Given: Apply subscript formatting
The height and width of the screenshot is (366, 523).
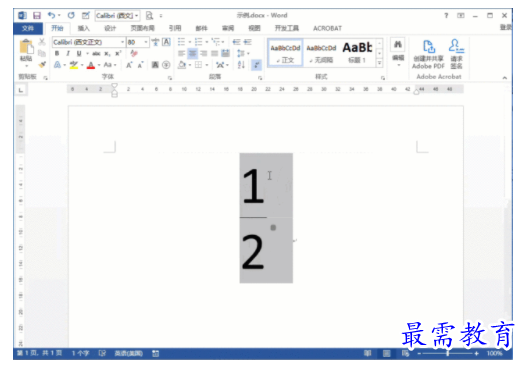Looking at the screenshot, I should [x=107, y=53].
